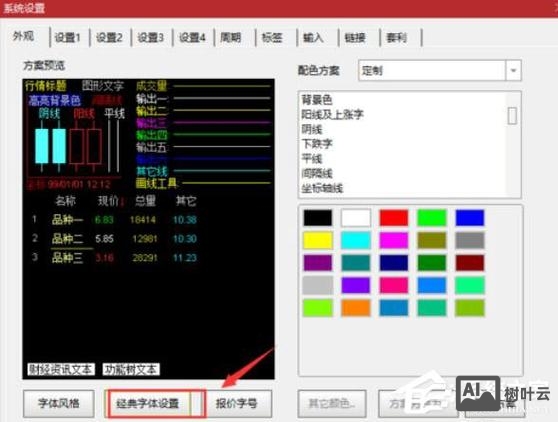Click the 画线工具 label in preview

coord(156,183)
